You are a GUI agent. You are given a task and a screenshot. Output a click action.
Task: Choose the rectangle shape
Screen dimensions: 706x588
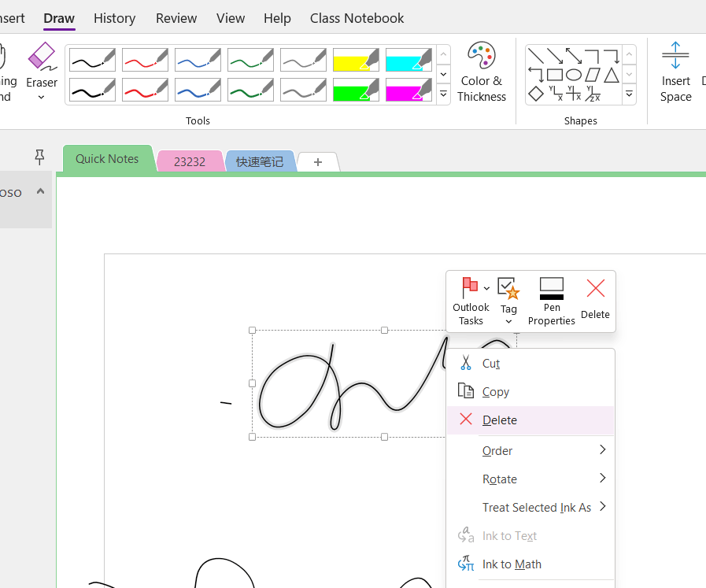coord(555,75)
